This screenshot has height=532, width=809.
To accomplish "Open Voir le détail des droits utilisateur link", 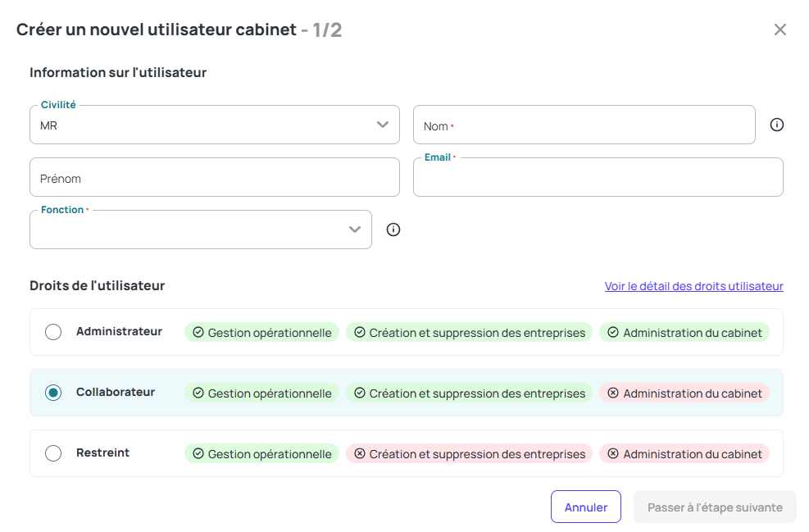I will click(694, 286).
